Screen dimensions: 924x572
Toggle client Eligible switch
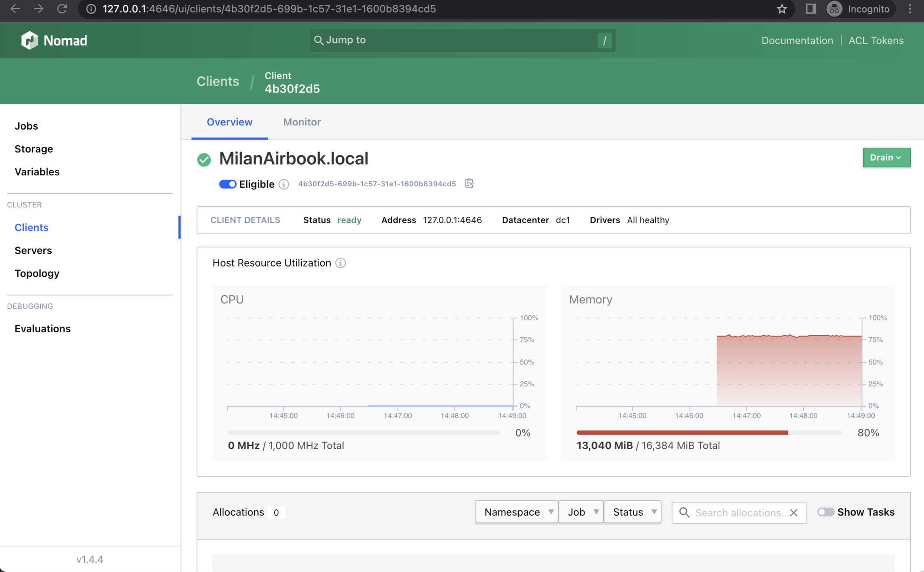228,184
